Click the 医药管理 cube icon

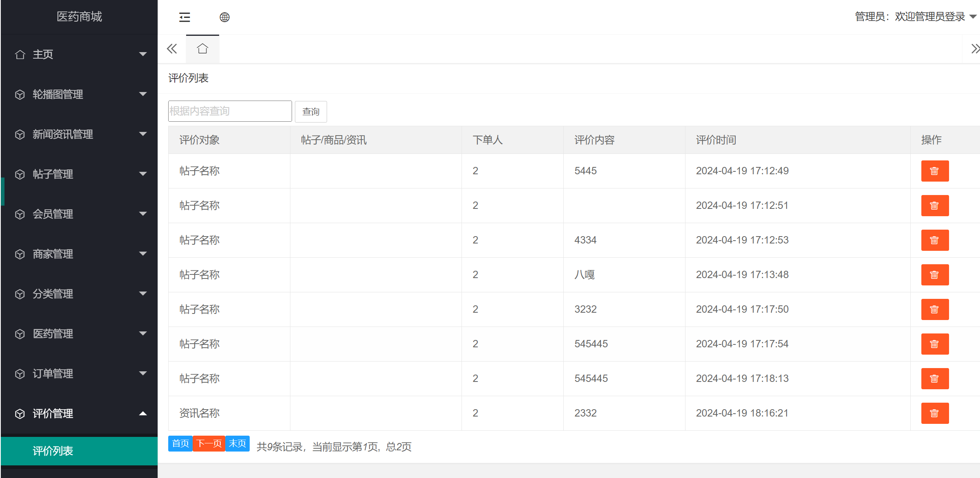click(x=20, y=334)
